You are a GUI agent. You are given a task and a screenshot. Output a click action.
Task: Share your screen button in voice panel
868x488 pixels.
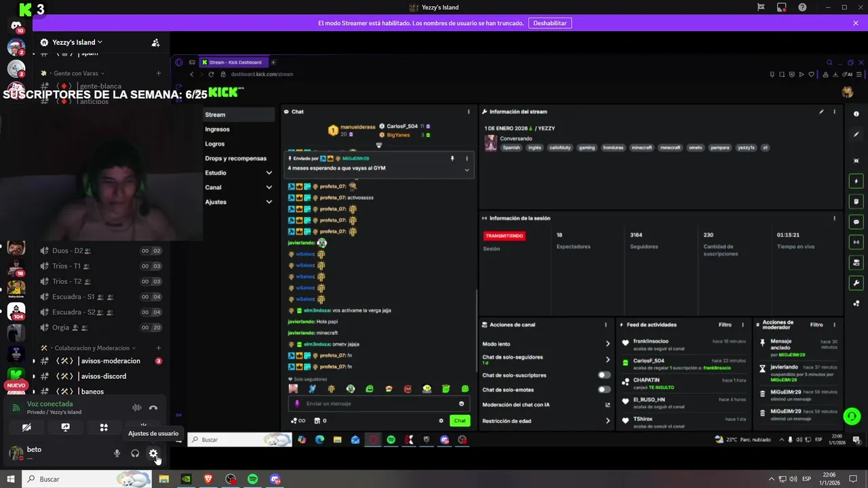tap(65, 428)
